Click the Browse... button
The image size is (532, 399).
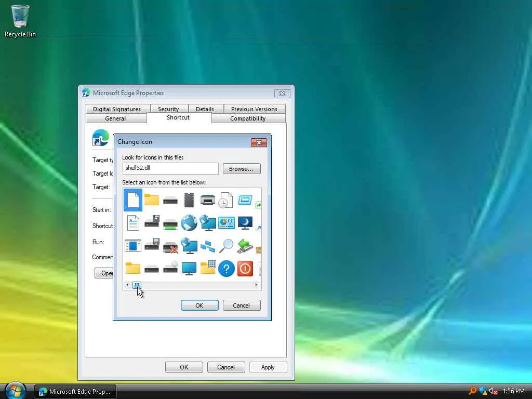pos(242,169)
